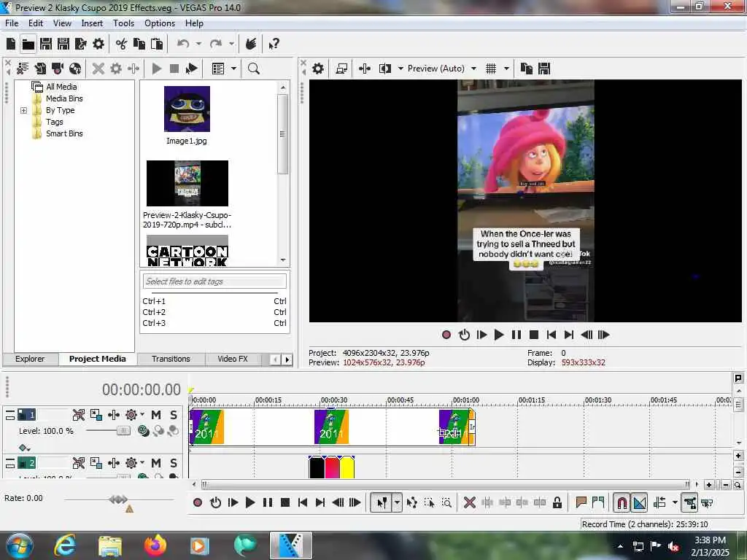Select Normal Edit Tool in timeline toolbar
The height and width of the screenshot is (560, 747).
[x=382, y=502]
